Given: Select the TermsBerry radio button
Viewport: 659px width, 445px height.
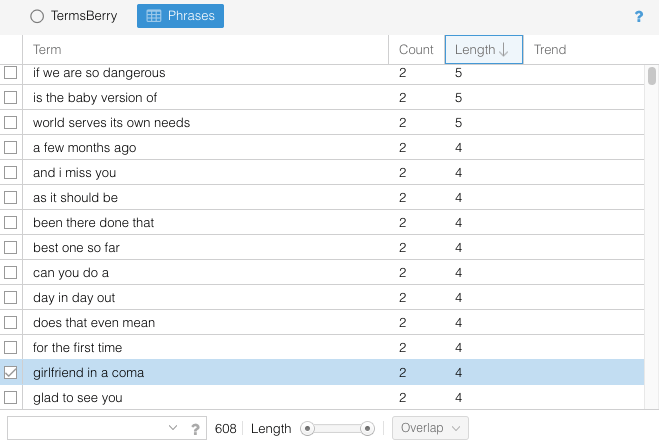Looking at the screenshot, I should tap(37, 16).
